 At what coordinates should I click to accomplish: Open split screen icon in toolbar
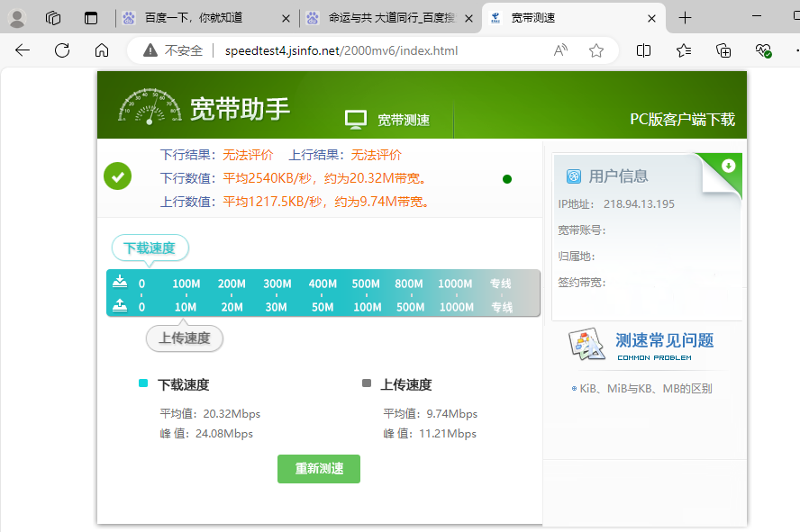643,50
